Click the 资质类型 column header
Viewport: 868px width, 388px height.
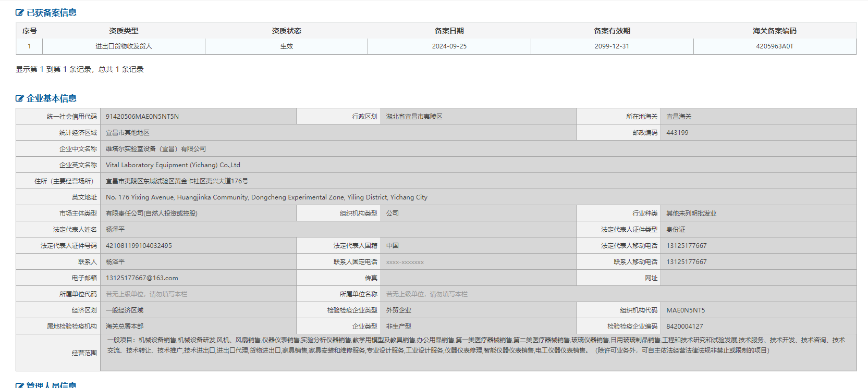(x=124, y=31)
